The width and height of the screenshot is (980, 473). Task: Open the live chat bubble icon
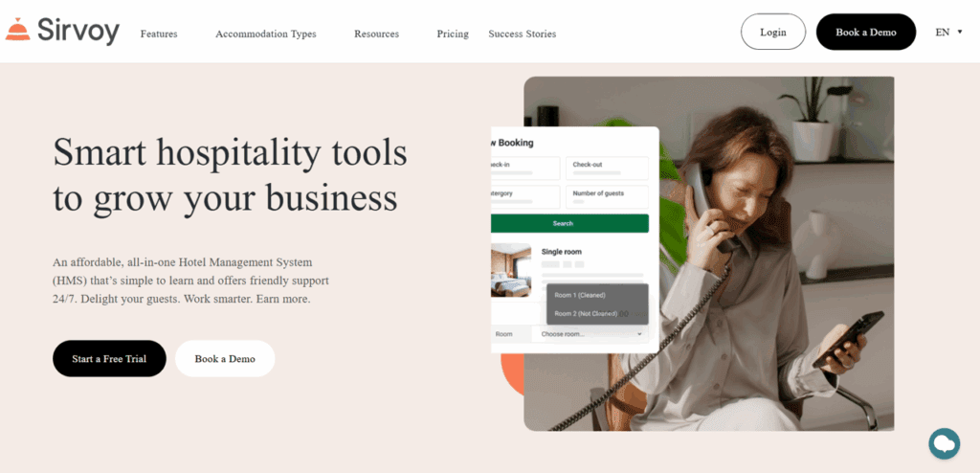click(944, 443)
